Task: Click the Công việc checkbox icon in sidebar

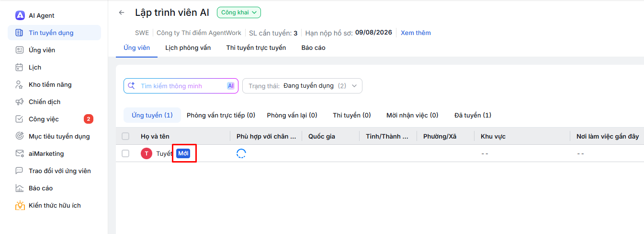Action: [x=20, y=119]
